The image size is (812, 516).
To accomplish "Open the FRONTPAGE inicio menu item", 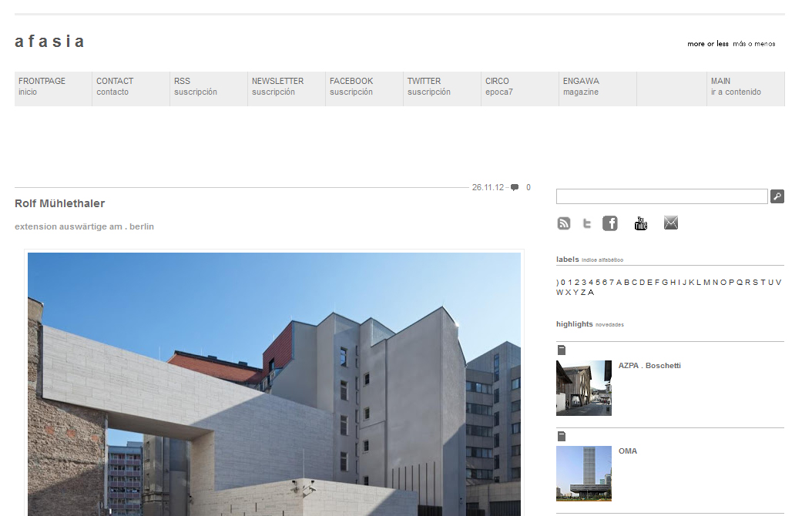I will [x=42, y=86].
